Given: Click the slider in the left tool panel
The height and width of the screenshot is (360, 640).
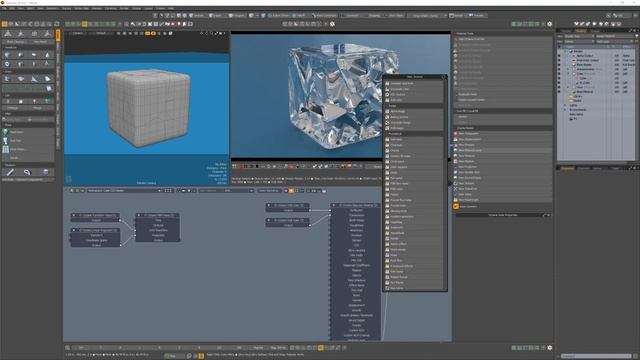Looking at the screenshot, I should pyautogui.click(x=28, y=119).
